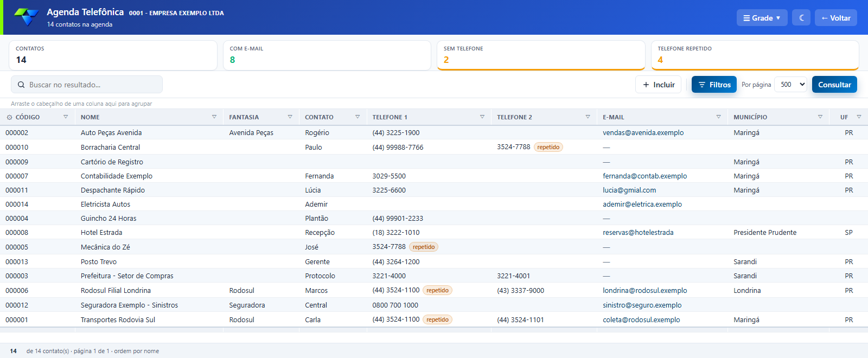The image size is (868, 358).
Task: Click 'repetido' badge in Rodosul Filial Londrina row
Action: click(437, 290)
